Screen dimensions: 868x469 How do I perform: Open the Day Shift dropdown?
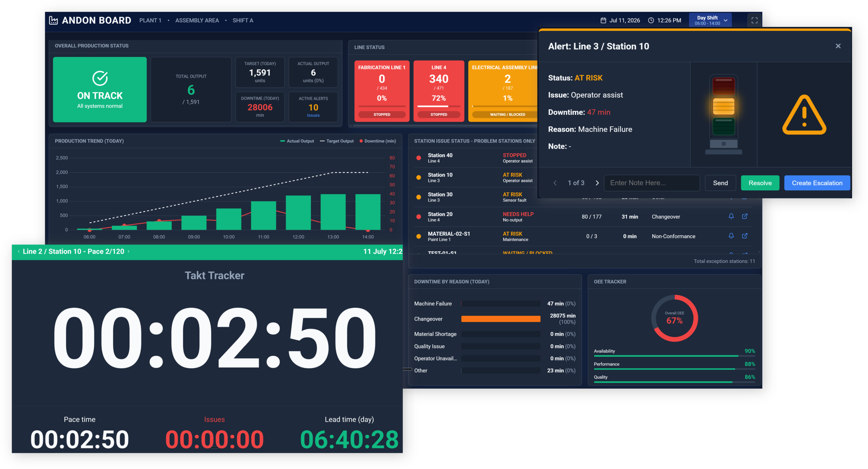pos(710,20)
